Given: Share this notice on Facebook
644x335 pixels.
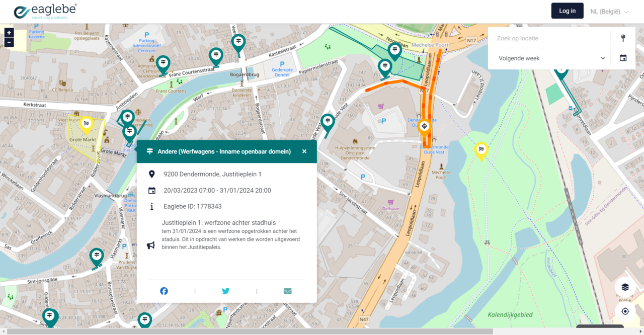Looking at the screenshot, I should coord(164,291).
